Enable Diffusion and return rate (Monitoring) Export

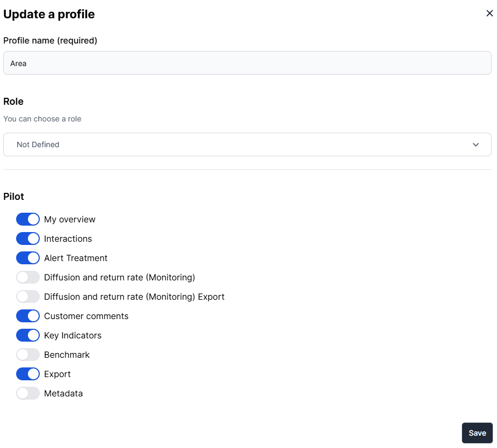pyautogui.click(x=28, y=297)
